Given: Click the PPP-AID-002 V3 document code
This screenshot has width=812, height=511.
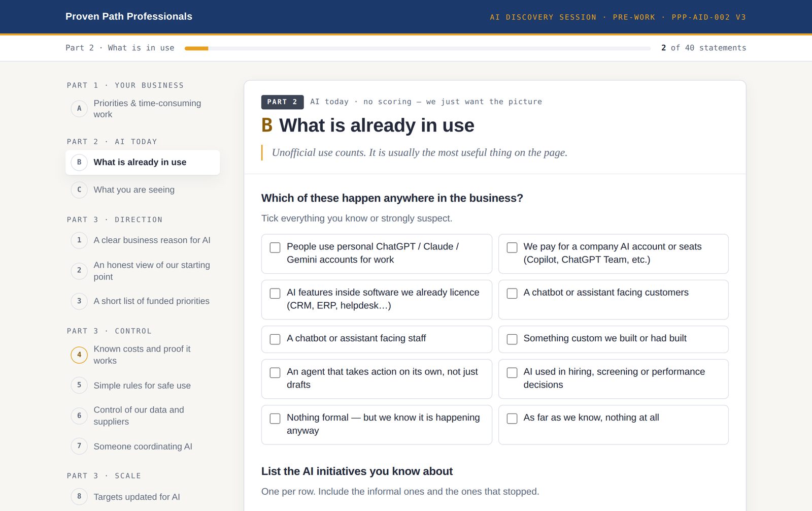Looking at the screenshot, I should [708, 17].
